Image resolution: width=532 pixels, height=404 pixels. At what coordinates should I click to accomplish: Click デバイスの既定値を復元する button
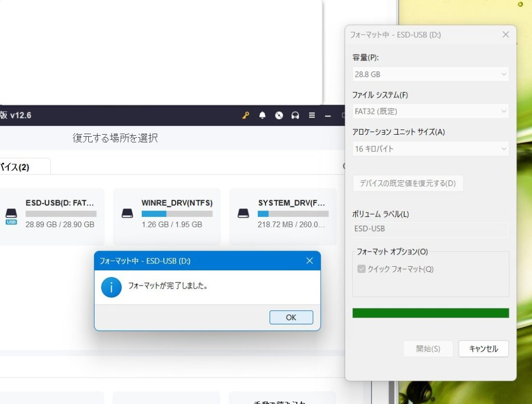point(408,184)
